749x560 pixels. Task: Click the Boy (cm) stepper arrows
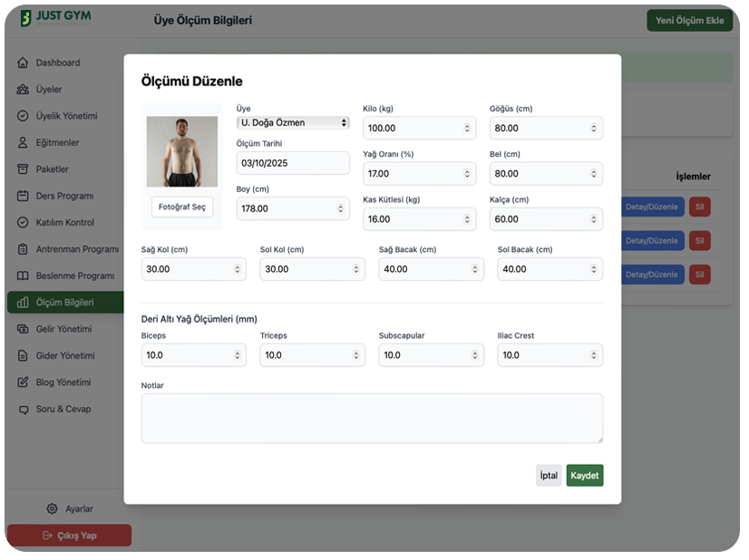[x=341, y=209]
